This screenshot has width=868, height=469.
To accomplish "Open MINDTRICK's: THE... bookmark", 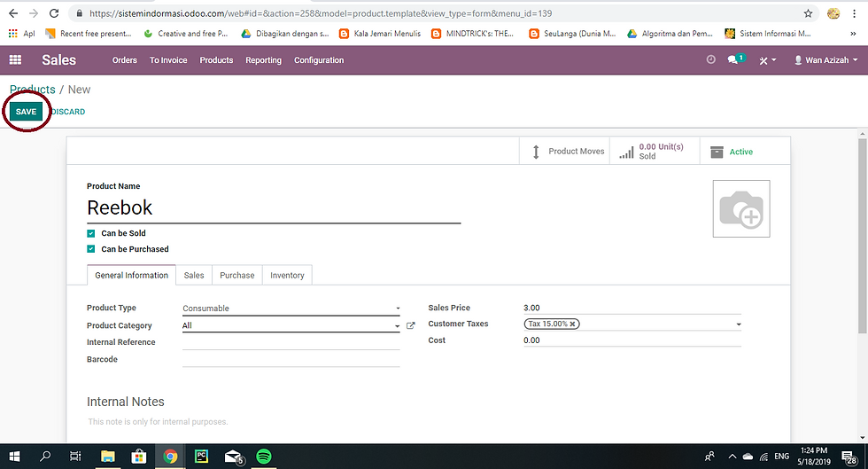I will click(x=473, y=34).
